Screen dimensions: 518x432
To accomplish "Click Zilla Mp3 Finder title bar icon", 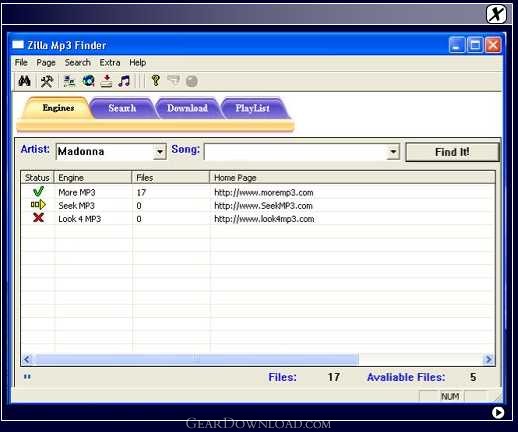I will [x=18, y=44].
